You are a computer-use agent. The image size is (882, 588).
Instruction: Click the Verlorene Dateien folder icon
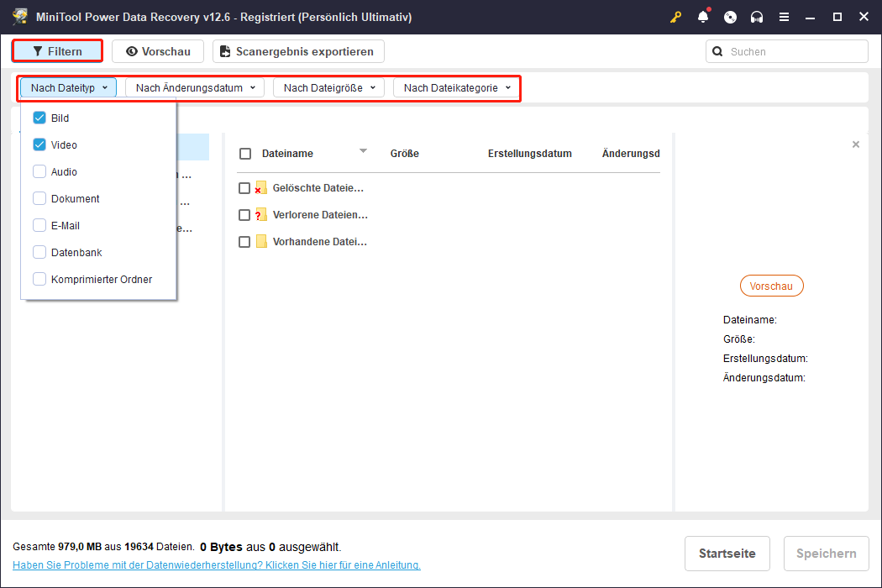[261, 214]
